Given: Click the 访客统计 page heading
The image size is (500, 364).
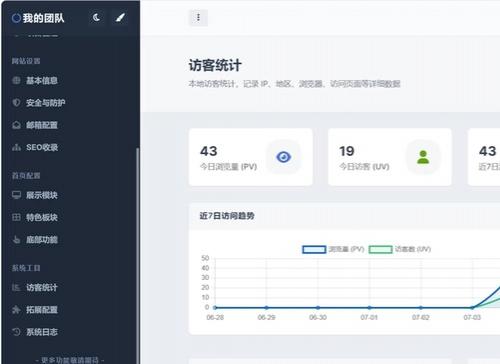Looking at the screenshot, I should 215,65.
